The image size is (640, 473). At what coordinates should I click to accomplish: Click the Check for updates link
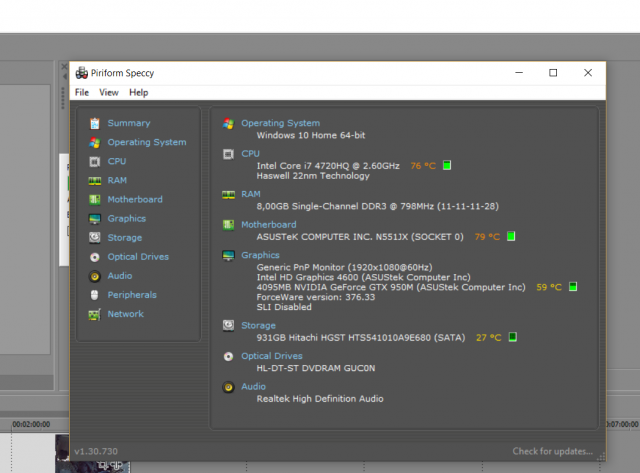point(553,451)
